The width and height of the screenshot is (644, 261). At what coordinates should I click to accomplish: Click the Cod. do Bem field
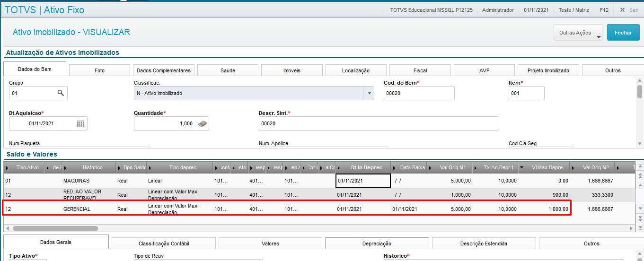pyautogui.click(x=419, y=93)
